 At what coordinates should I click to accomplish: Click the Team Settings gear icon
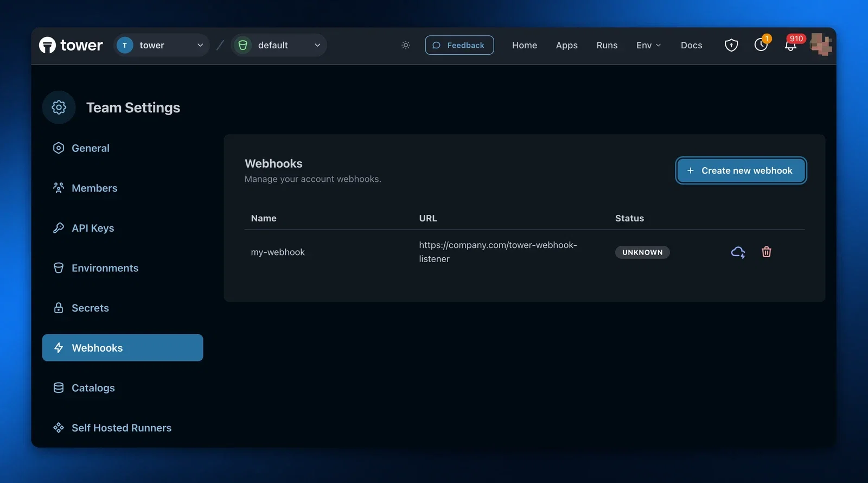[59, 107]
